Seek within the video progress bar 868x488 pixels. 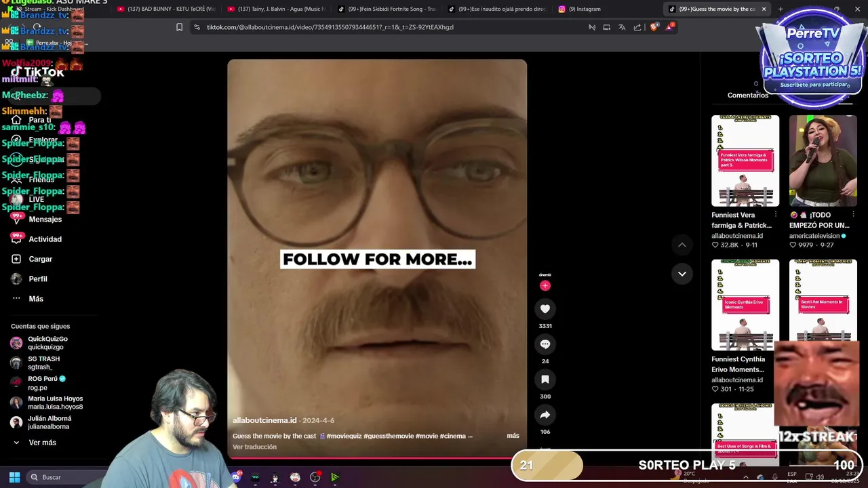(x=377, y=457)
